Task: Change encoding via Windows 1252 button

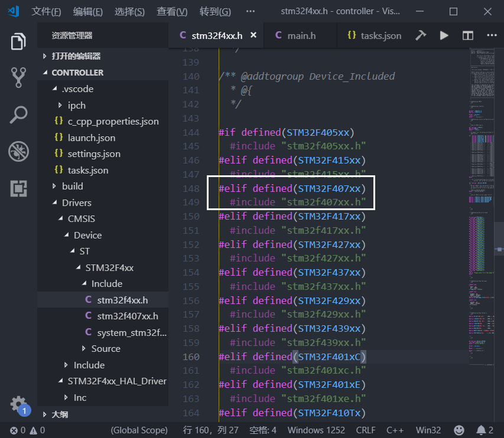Action: tap(317, 430)
